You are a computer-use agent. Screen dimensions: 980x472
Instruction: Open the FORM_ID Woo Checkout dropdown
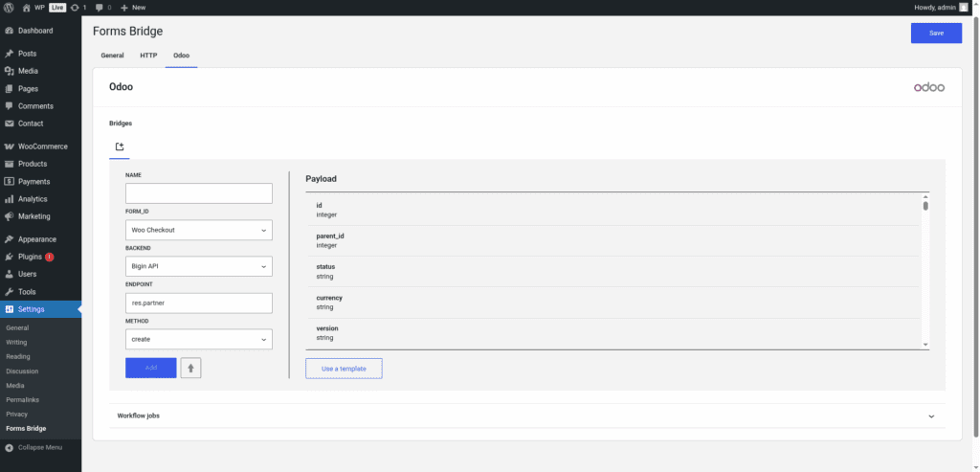(x=199, y=230)
